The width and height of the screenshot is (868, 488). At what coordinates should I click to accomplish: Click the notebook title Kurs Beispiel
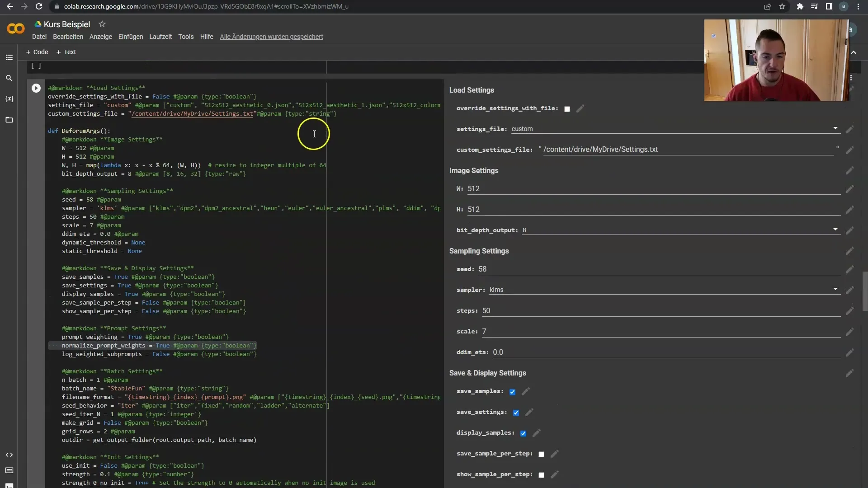pyautogui.click(x=67, y=24)
